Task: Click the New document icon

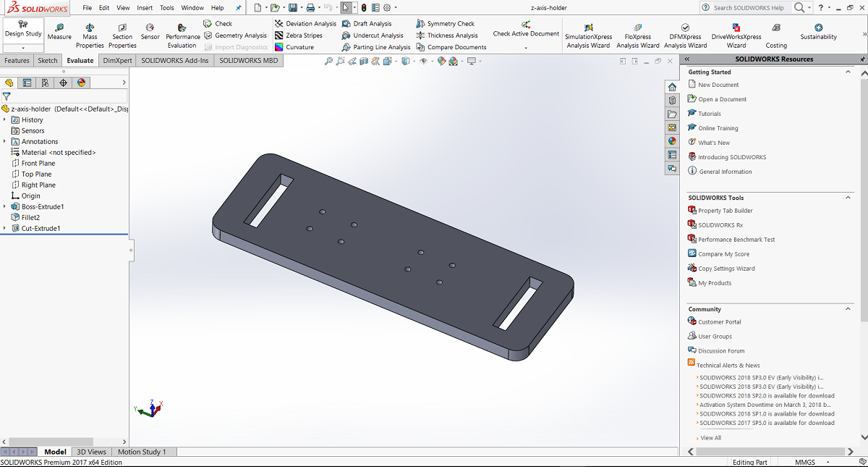Action: point(257,7)
